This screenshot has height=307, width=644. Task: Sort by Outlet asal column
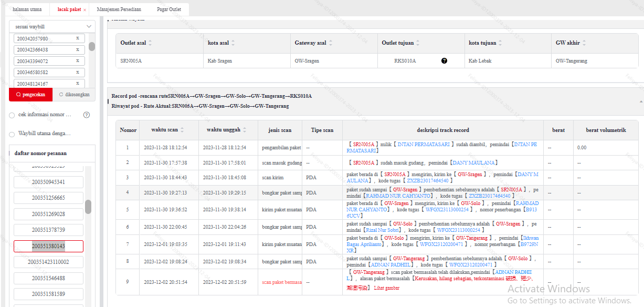(151, 43)
